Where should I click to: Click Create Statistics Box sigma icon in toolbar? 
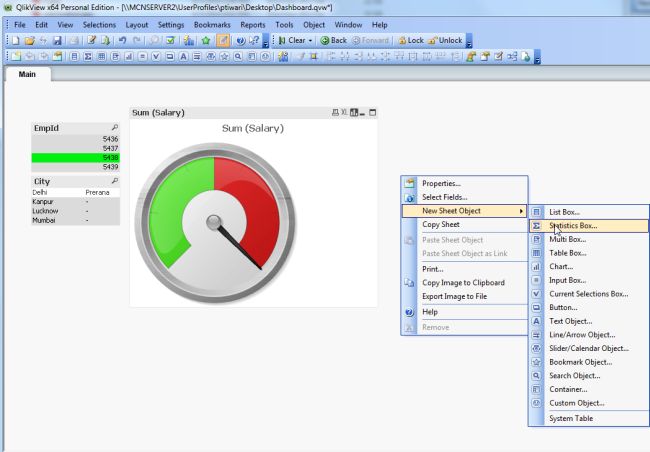[x=88, y=56]
